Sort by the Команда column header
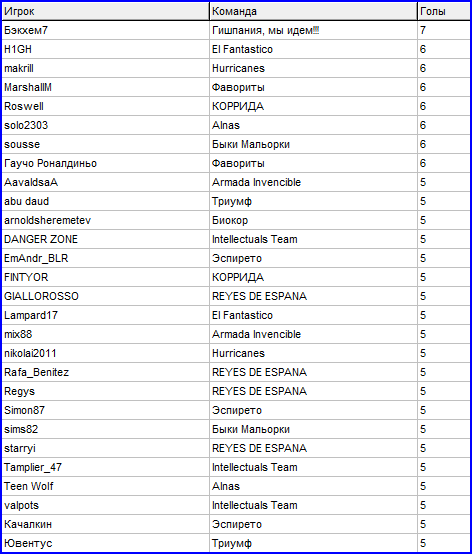The height and width of the screenshot is (554, 472). point(313,11)
